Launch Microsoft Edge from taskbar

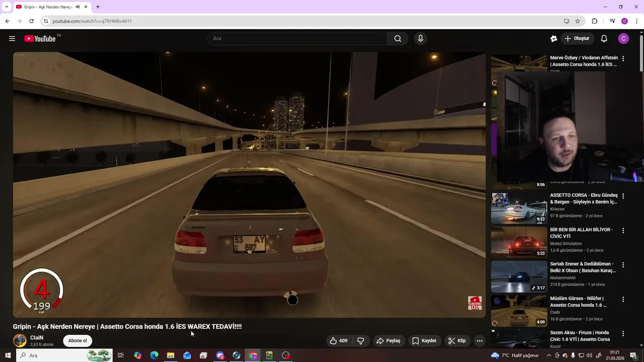(154, 355)
